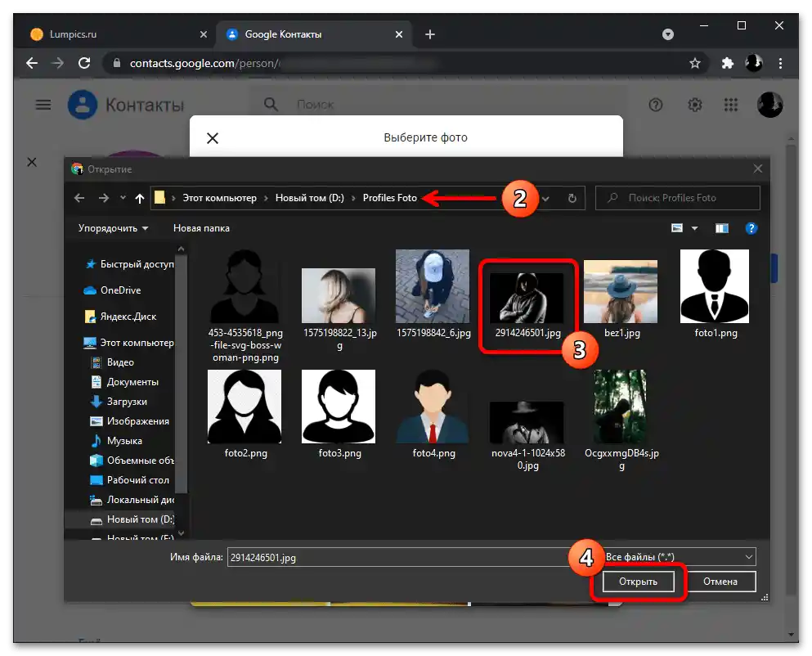
Task: Open Google Contacts settings gear
Action: (694, 105)
